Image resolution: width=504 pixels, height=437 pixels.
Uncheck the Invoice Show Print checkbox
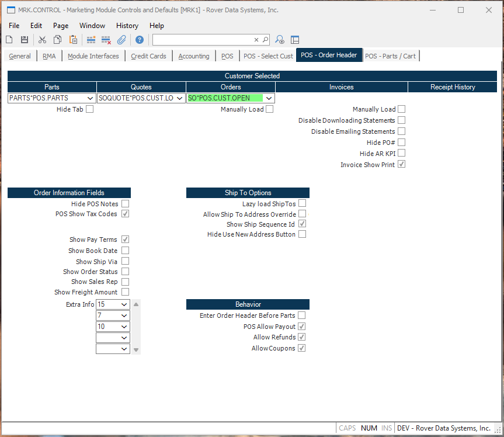401,164
